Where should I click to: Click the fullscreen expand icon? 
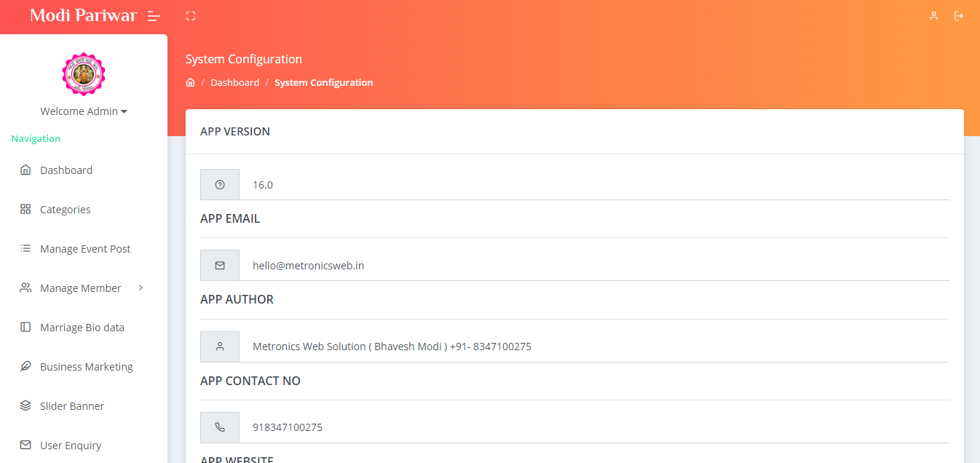(x=191, y=16)
